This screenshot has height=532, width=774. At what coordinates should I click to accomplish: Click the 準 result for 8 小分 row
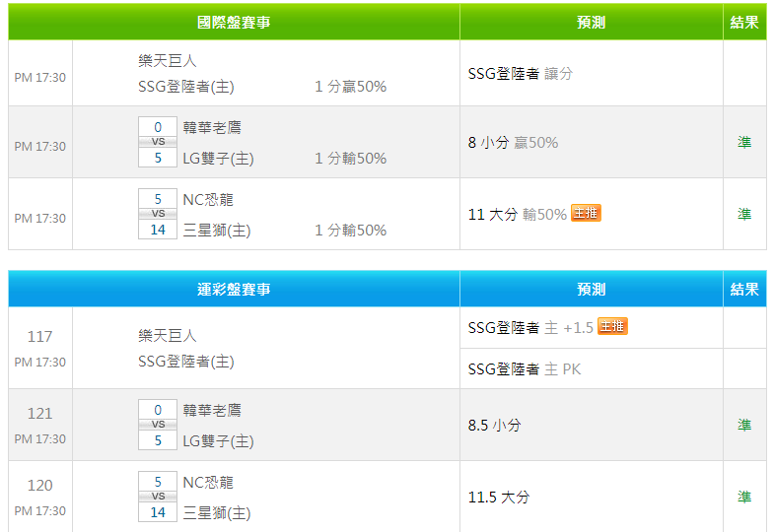point(744,143)
